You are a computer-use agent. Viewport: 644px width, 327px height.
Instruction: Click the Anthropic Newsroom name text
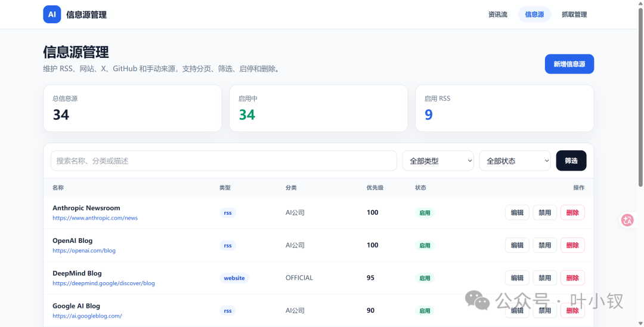tap(86, 208)
